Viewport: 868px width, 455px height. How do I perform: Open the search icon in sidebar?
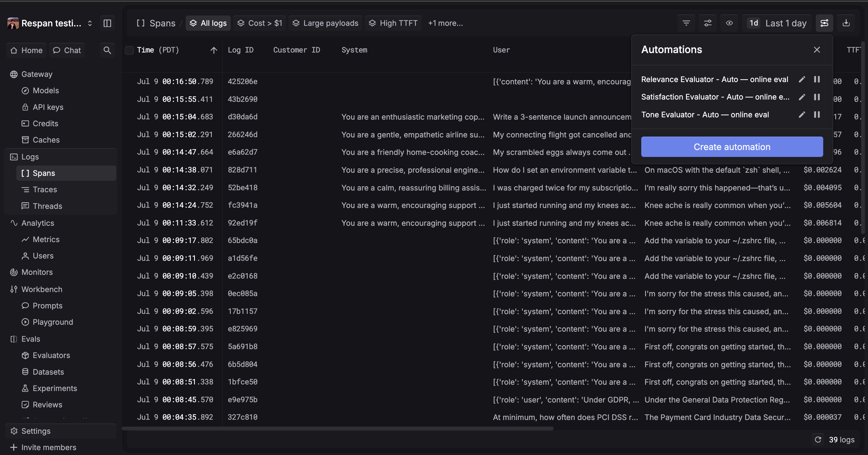point(107,50)
